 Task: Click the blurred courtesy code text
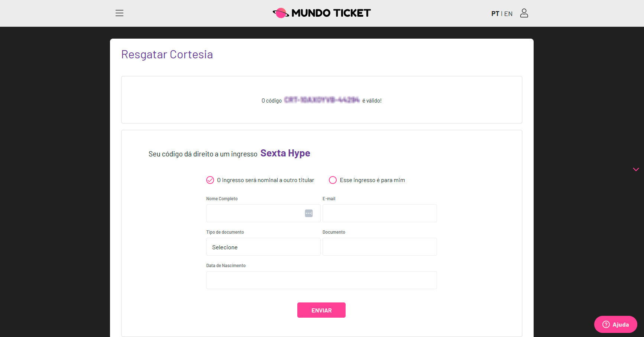coord(322,100)
